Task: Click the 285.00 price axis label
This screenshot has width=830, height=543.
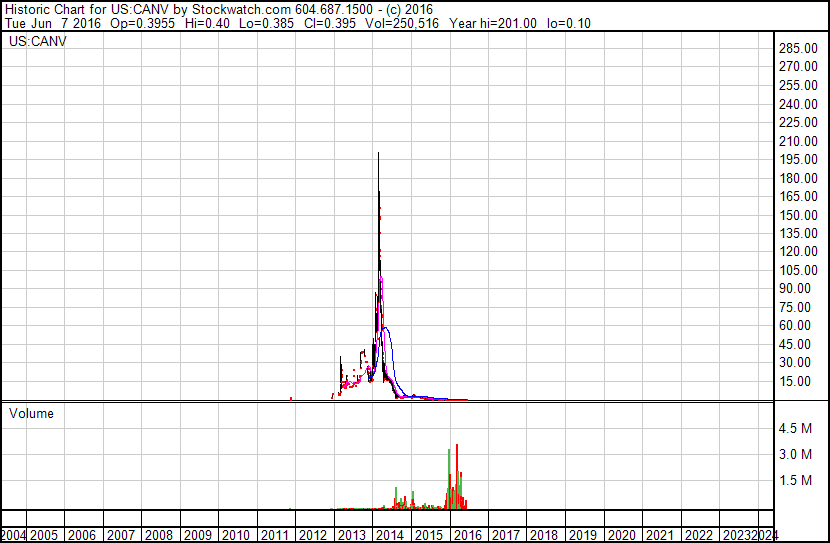Action: tap(798, 48)
